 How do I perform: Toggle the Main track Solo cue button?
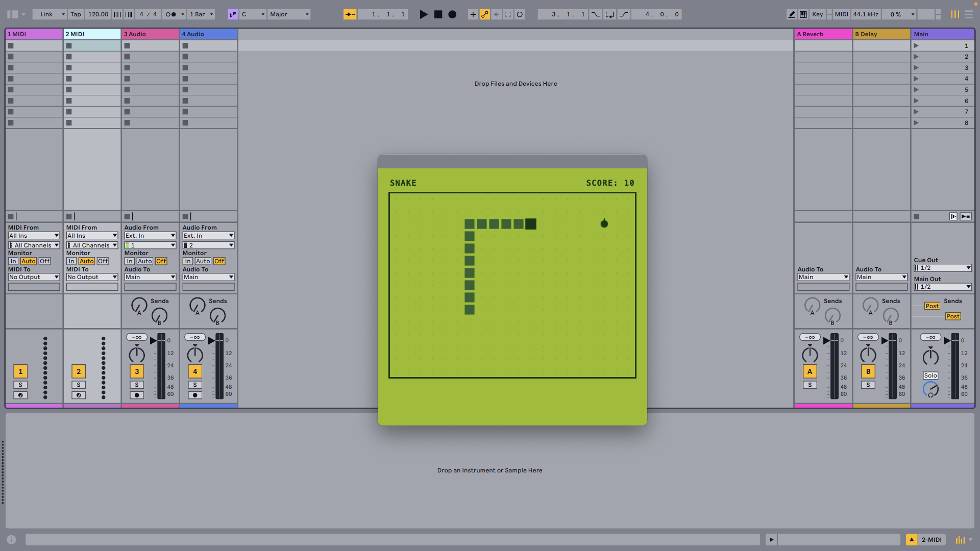pos(930,375)
